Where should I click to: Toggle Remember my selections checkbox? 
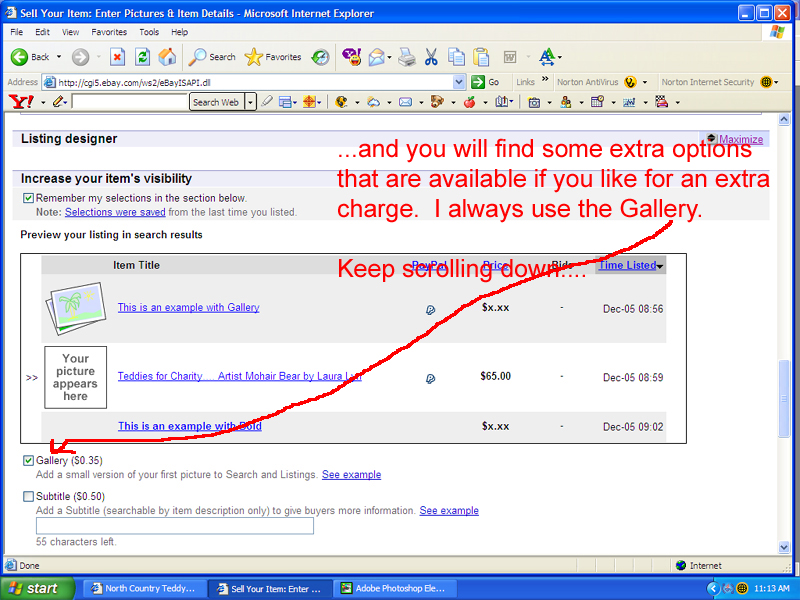(28, 199)
